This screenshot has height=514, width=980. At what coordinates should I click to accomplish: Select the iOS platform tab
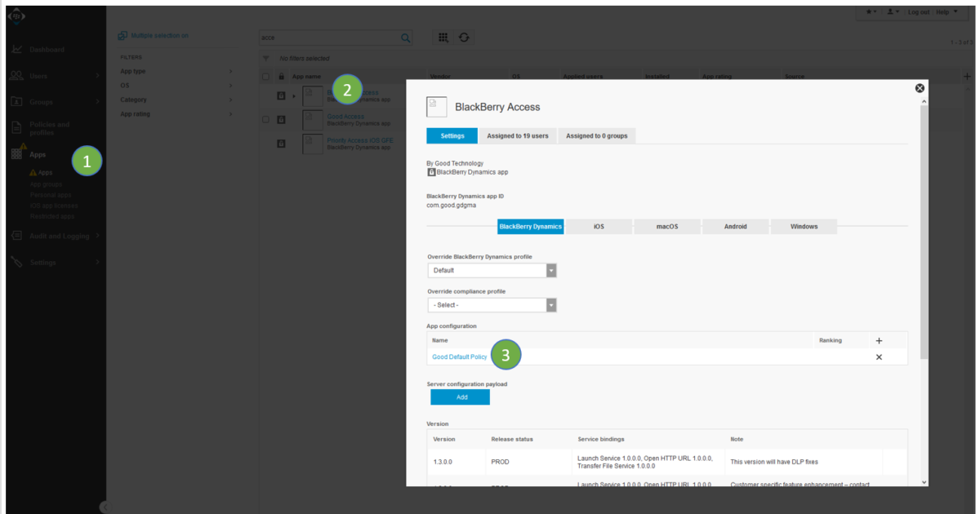click(599, 226)
